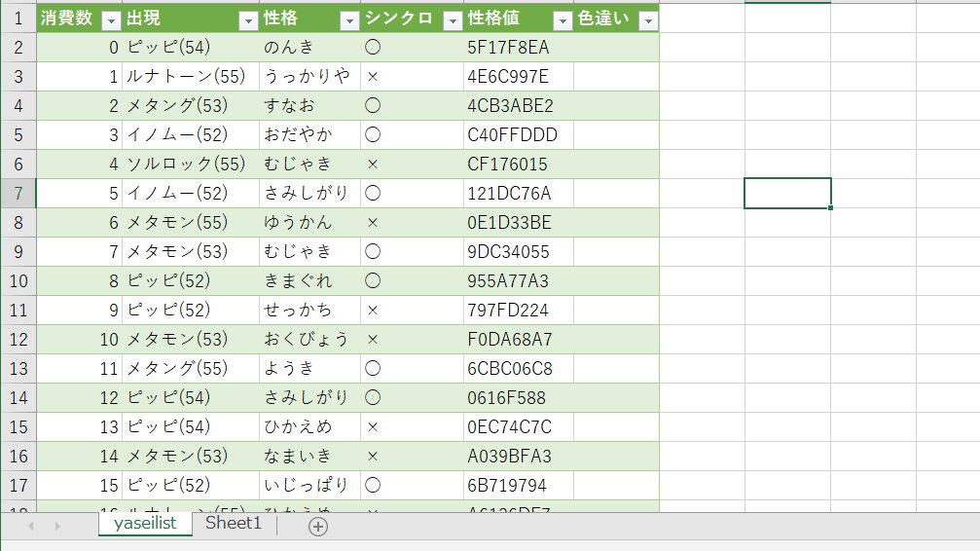Select the メタング(53) cell

[190, 106]
